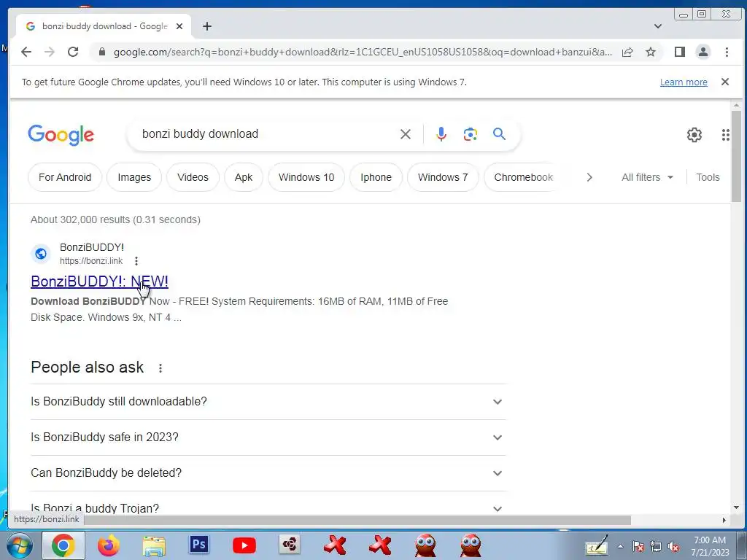Expand Is BonziBuddy safe in 2023?
Image resolution: width=747 pixels, height=560 pixels.
(268, 437)
